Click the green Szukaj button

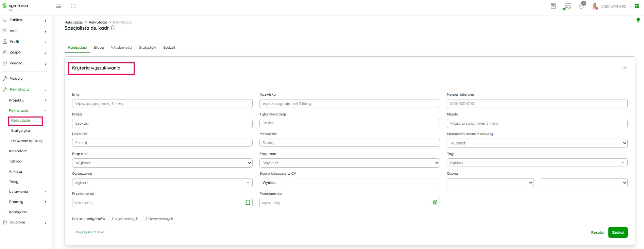click(617, 232)
